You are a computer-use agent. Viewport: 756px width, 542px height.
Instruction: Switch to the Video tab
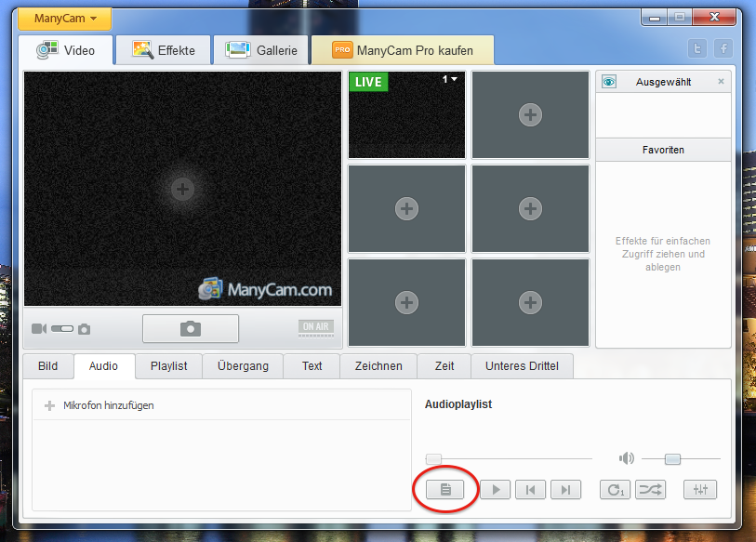[66, 50]
